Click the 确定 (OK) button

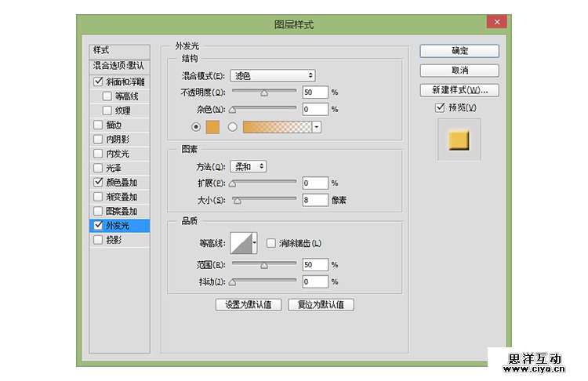pyautogui.click(x=459, y=51)
